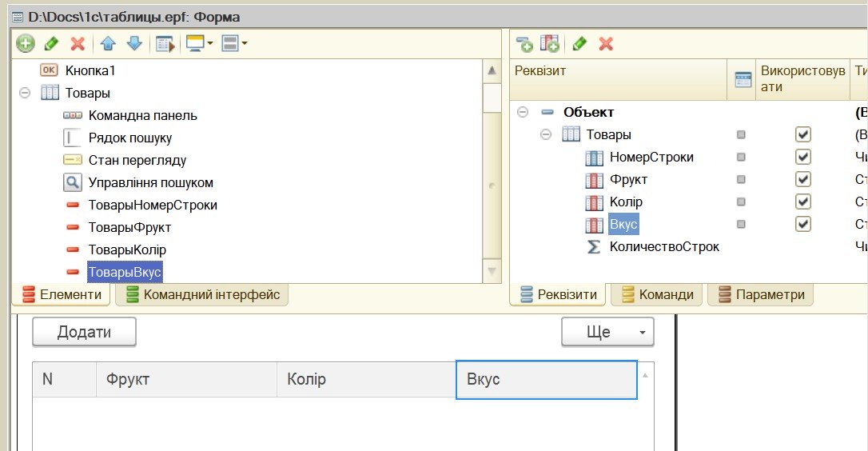
Task: Click the edit pencil icon in requisites toolbar
Action: (x=579, y=44)
